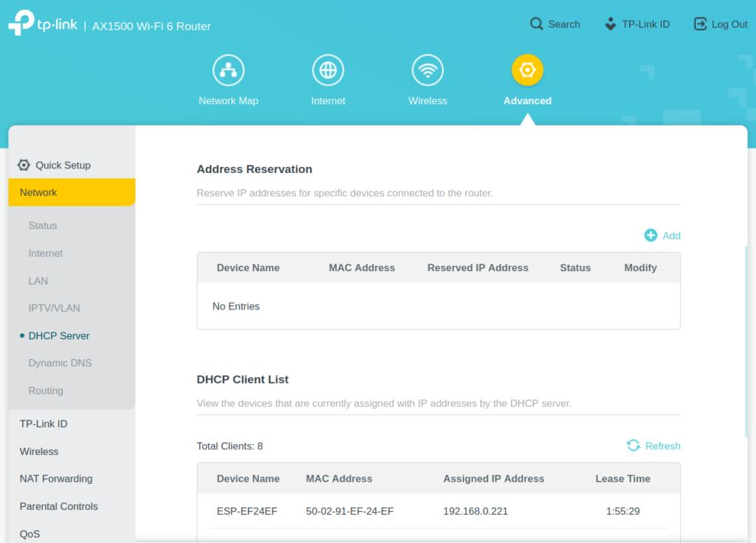Switch to Internet tab label
This screenshot has width=756, height=543.
[x=328, y=101]
